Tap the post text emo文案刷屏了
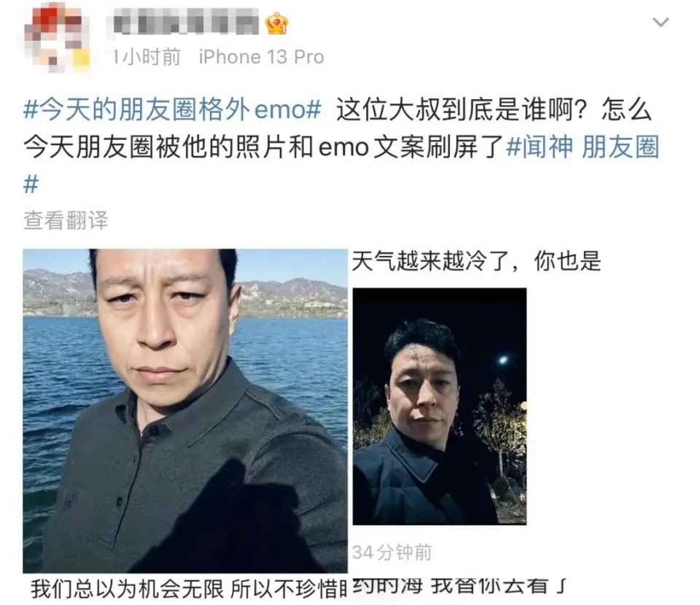This screenshot has height=605, width=700. coord(411,147)
